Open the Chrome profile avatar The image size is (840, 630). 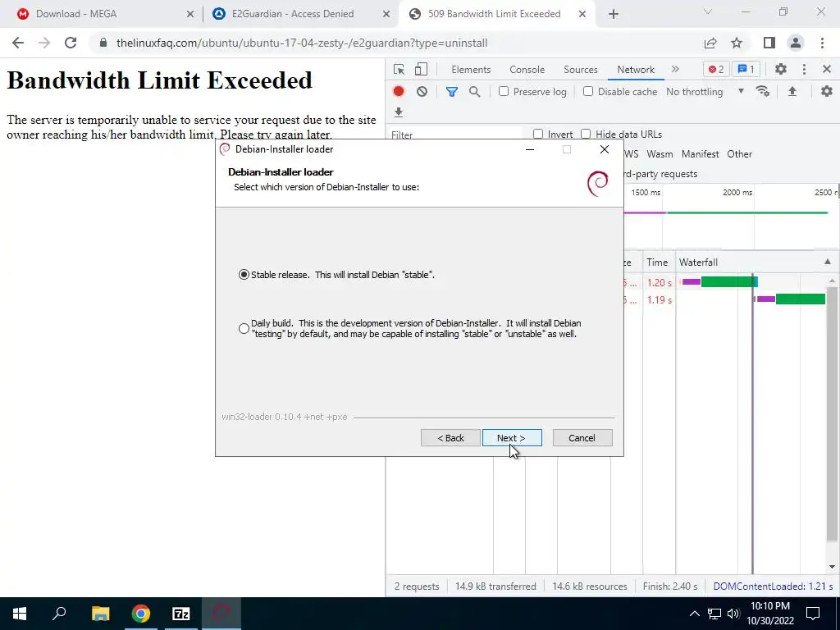click(796, 43)
